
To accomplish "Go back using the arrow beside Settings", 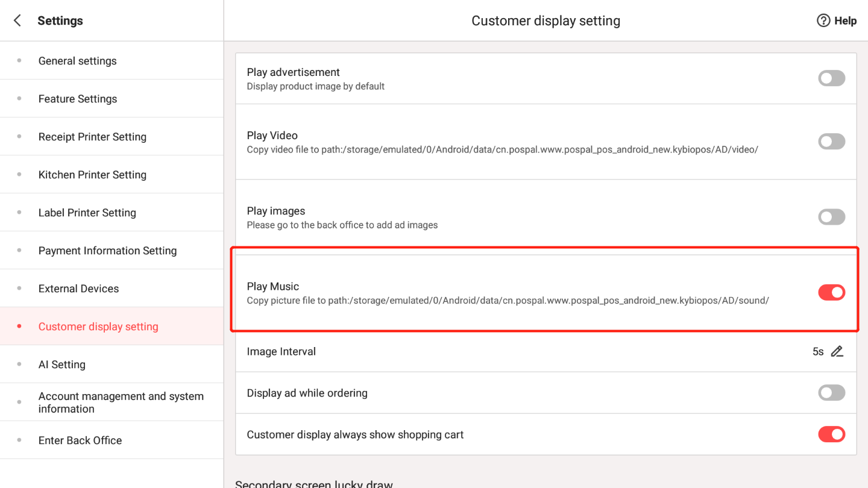I will click(x=17, y=20).
